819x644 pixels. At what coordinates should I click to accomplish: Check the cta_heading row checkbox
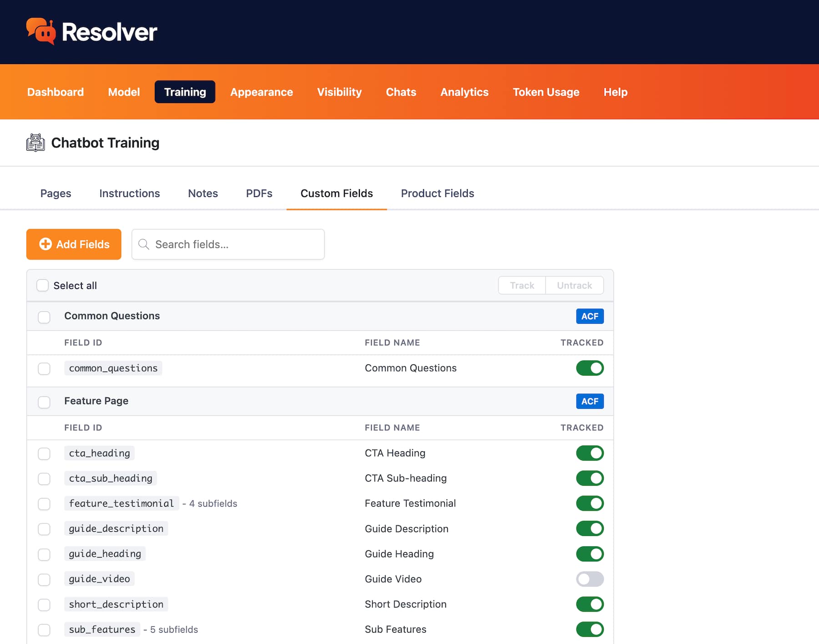[44, 453]
